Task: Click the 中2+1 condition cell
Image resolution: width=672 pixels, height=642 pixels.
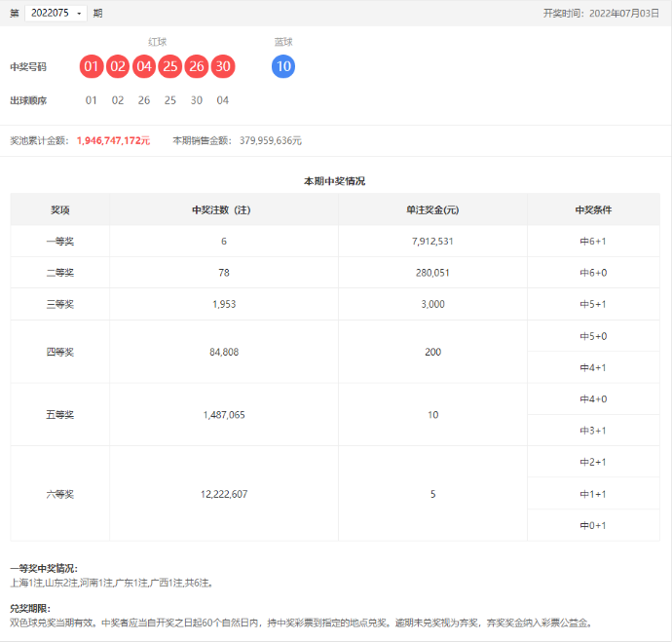Action: click(593, 463)
